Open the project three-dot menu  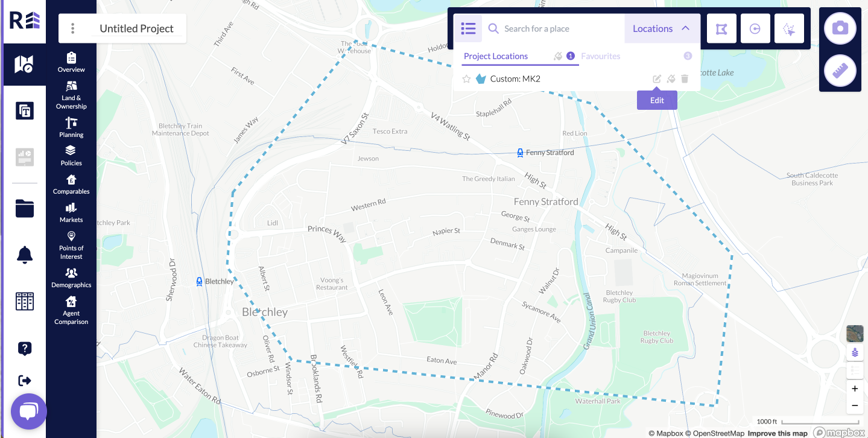coord(72,28)
